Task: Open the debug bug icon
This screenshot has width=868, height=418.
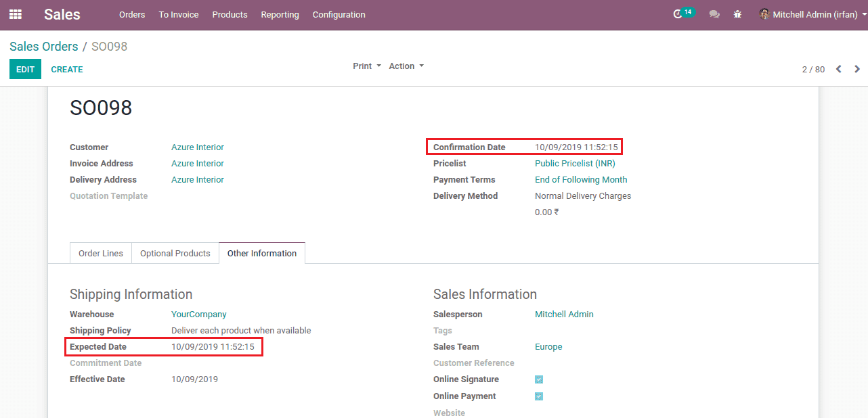Action: (737, 14)
